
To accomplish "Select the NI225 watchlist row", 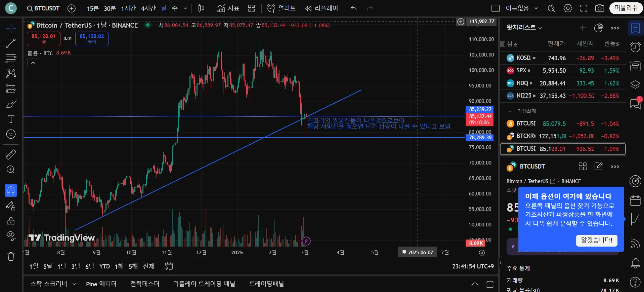I will (563, 96).
